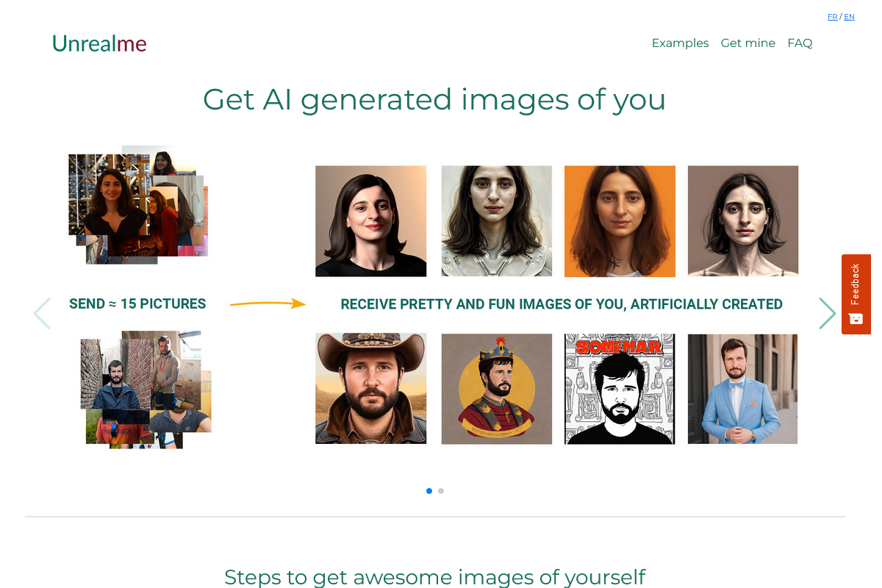Open the Feedback side tab
Screen dimensions: 882x588
coord(856,284)
